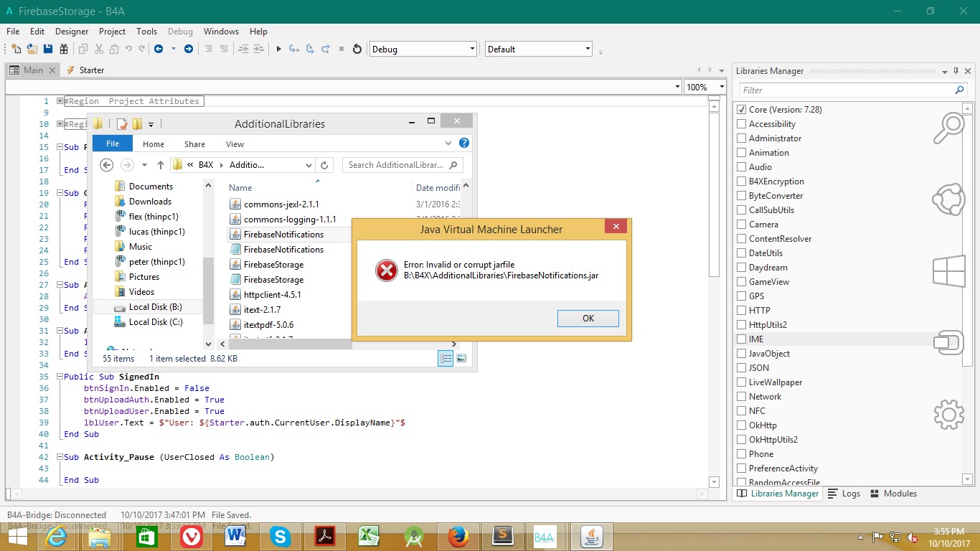Open Firefox from the taskbar

[458, 536]
